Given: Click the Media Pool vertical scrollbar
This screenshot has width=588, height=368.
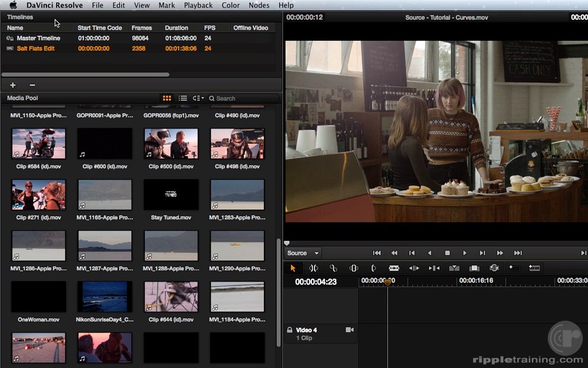Looking at the screenshot, I should (279, 293).
